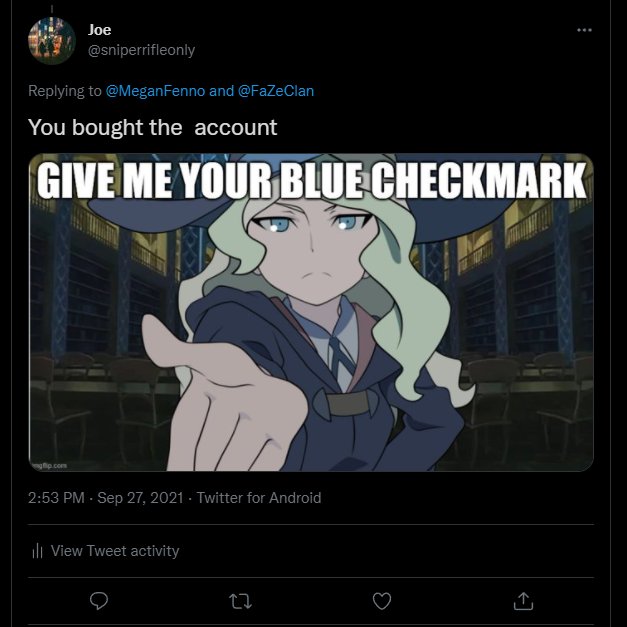The width and height of the screenshot is (627, 627).
Task: Open the three-dot more options menu
Action: click(x=584, y=30)
